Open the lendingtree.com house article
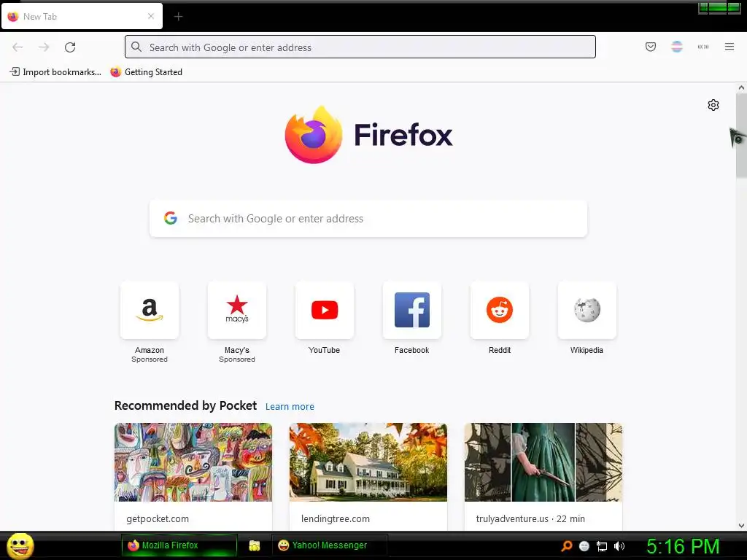Image resolution: width=747 pixels, height=560 pixels. tap(368, 462)
